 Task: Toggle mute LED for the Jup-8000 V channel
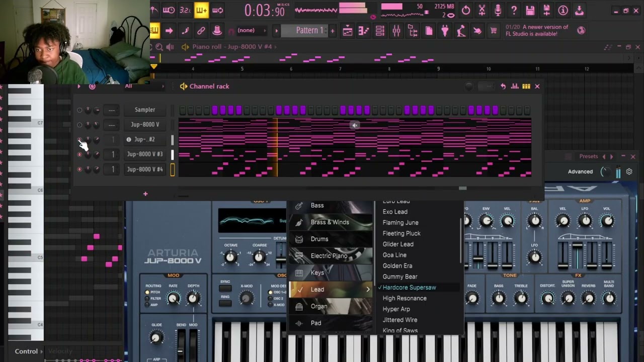pos(79,125)
